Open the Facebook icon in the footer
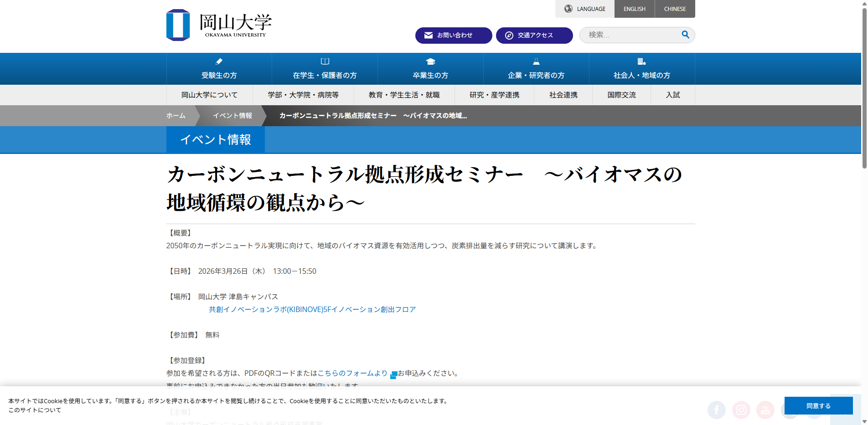The width and height of the screenshot is (868, 425). point(717,410)
